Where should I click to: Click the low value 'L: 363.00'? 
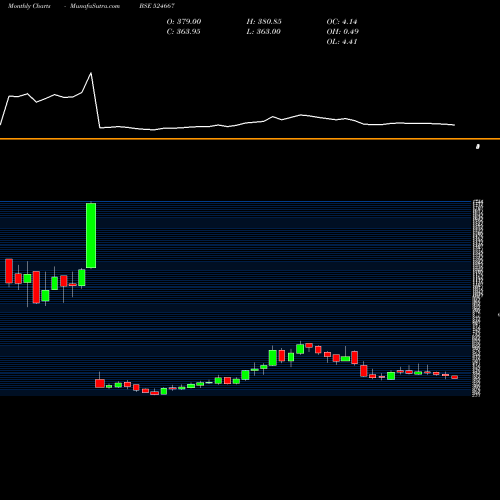pos(263,31)
